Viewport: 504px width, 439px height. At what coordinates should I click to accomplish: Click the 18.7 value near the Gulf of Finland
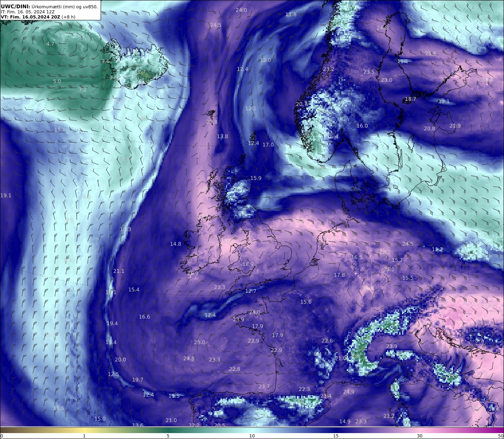[411, 99]
